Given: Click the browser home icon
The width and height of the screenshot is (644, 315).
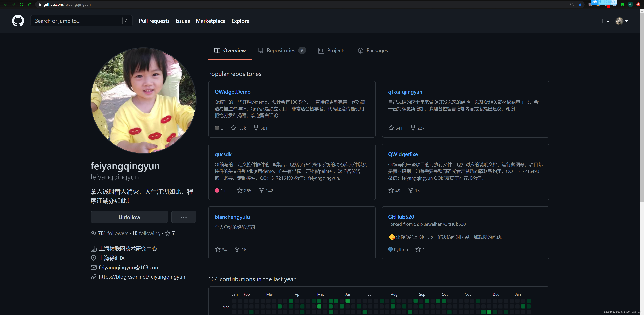Looking at the screenshot, I should [x=30, y=4].
